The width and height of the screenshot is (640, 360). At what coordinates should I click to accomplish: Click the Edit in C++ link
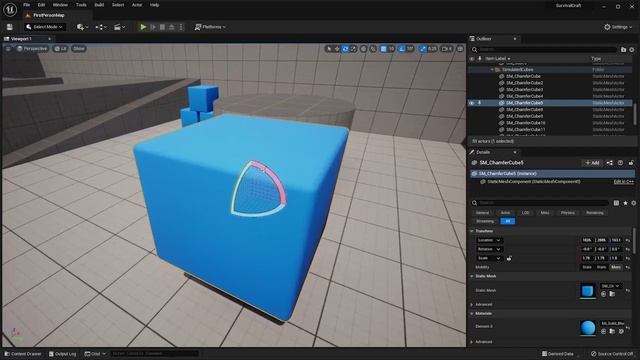(x=624, y=182)
